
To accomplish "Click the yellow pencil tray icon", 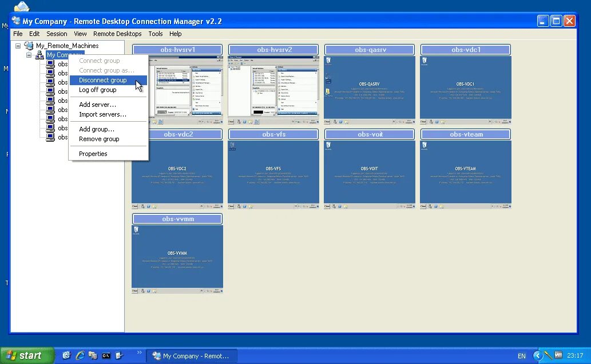I will click(x=549, y=355).
